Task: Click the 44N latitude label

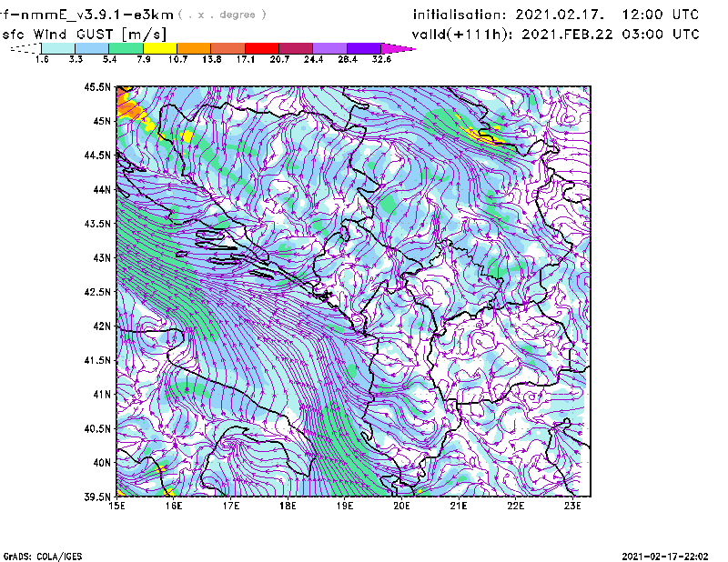Action: click(102, 189)
